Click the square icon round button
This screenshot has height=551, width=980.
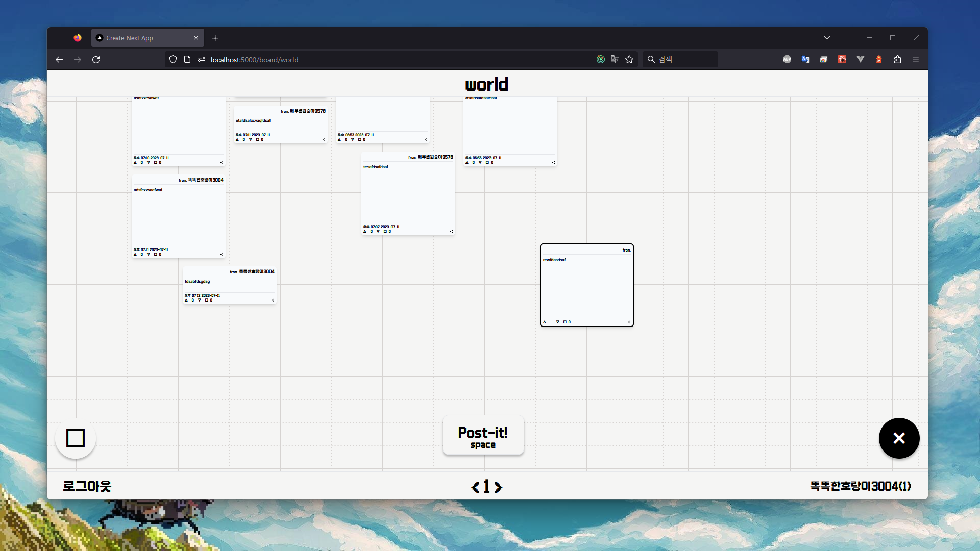pos(76,438)
